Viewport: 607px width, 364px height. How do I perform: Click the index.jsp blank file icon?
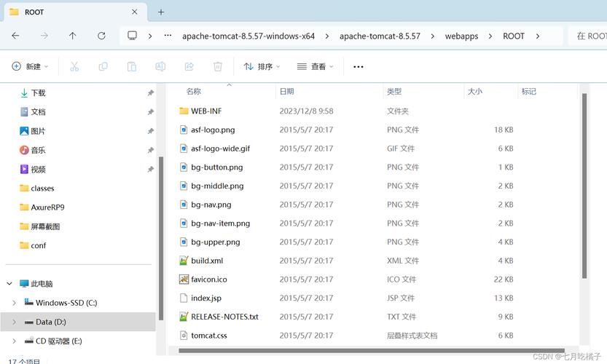[184, 298]
